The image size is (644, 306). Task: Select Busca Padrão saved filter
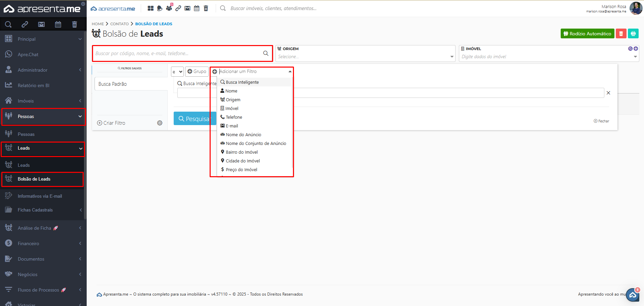click(x=113, y=84)
